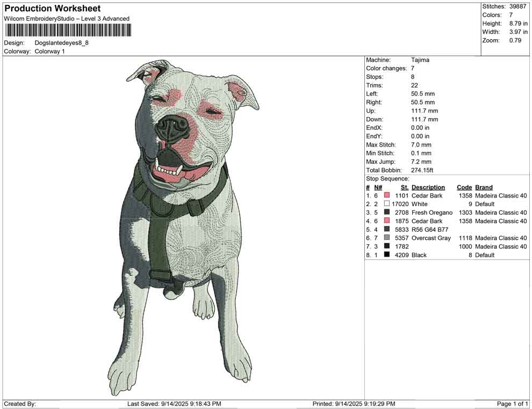
Task: Click the Color changes value 7
Action: pos(413,69)
